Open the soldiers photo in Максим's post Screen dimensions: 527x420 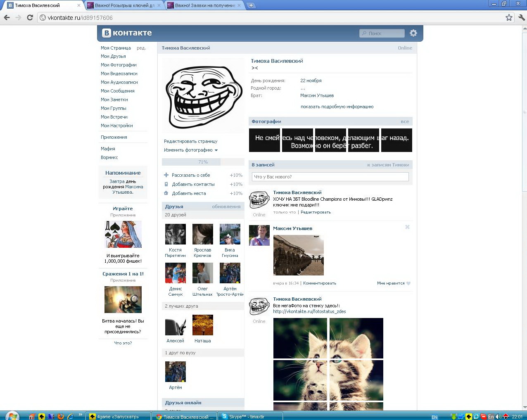click(299, 255)
